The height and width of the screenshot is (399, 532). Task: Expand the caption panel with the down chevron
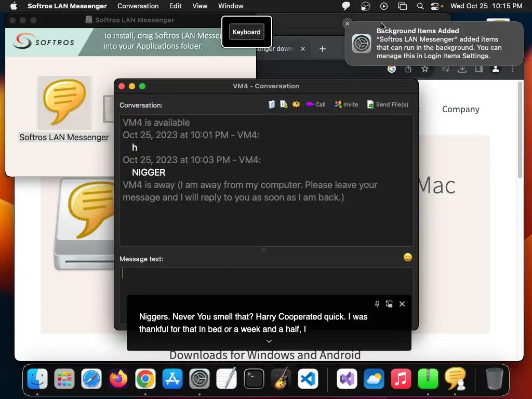point(269,341)
